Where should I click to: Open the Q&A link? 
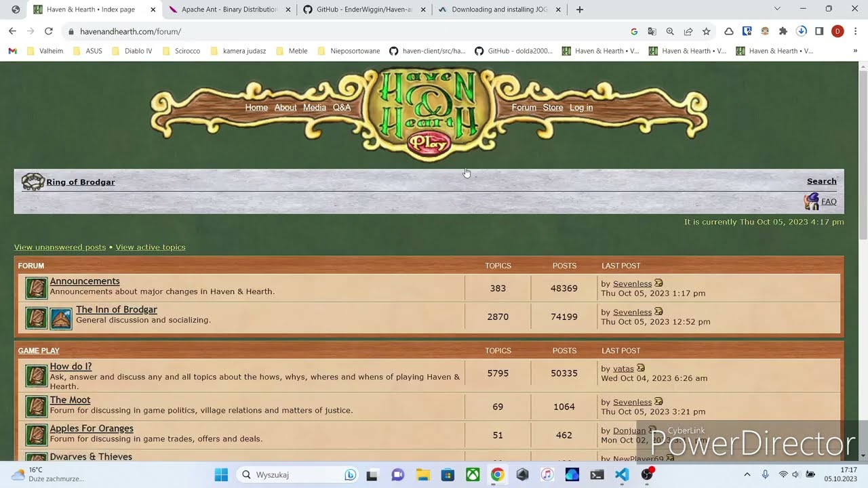(x=342, y=107)
